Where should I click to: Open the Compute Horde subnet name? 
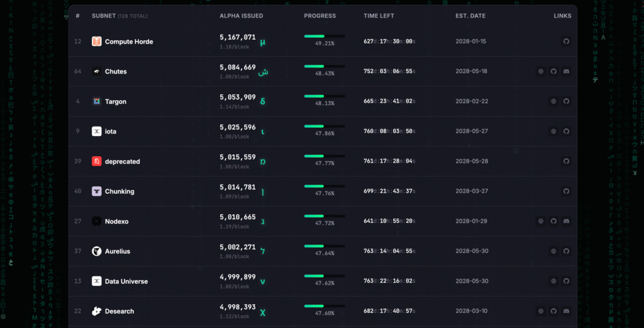click(x=128, y=42)
